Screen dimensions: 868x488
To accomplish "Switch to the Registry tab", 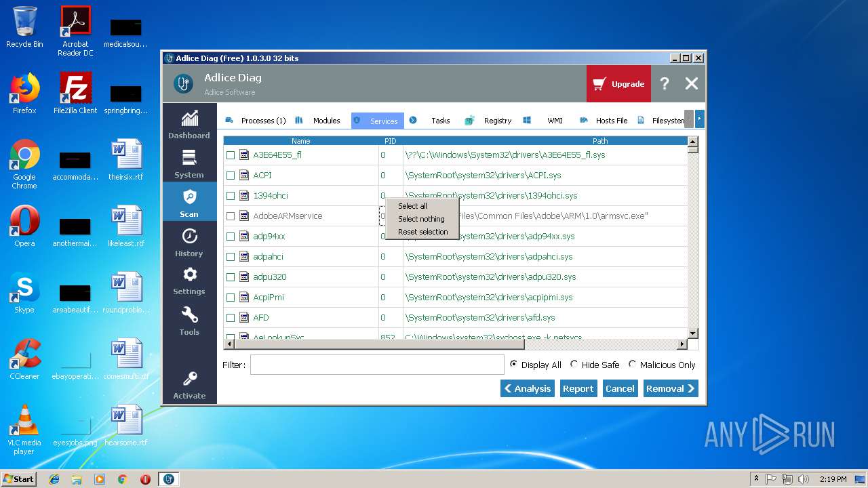I will (488, 121).
